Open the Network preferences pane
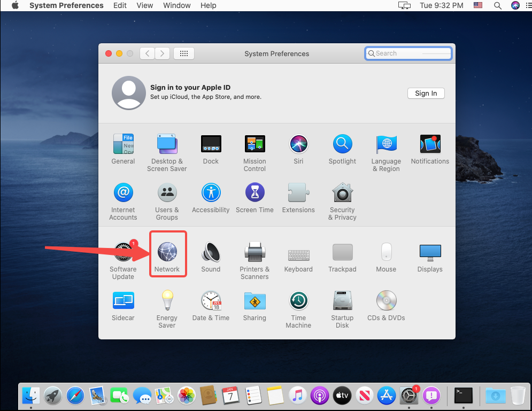This screenshot has height=411, width=532. 167,257
